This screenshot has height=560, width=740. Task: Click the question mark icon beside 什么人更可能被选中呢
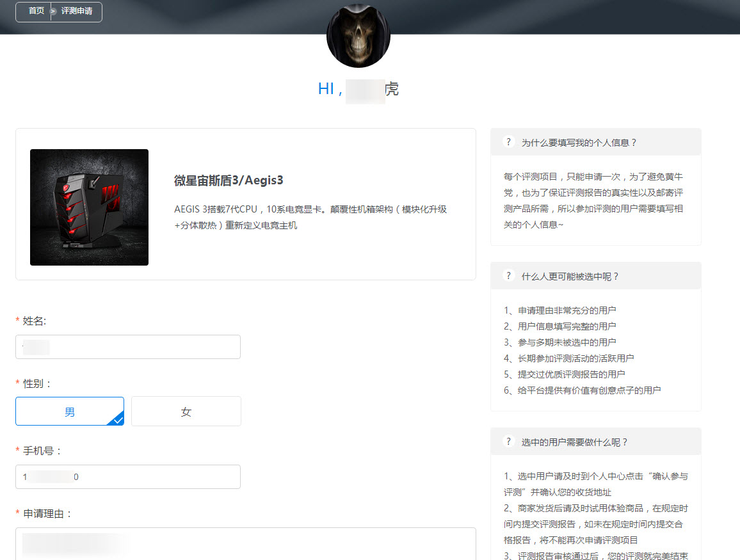click(508, 275)
